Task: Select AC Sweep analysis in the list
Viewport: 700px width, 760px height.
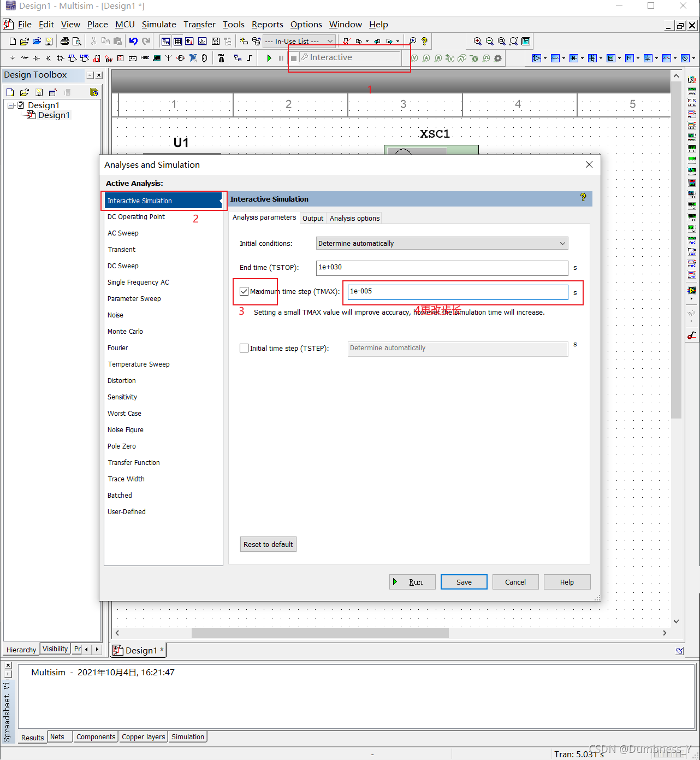Action: [x=123, y=233]
